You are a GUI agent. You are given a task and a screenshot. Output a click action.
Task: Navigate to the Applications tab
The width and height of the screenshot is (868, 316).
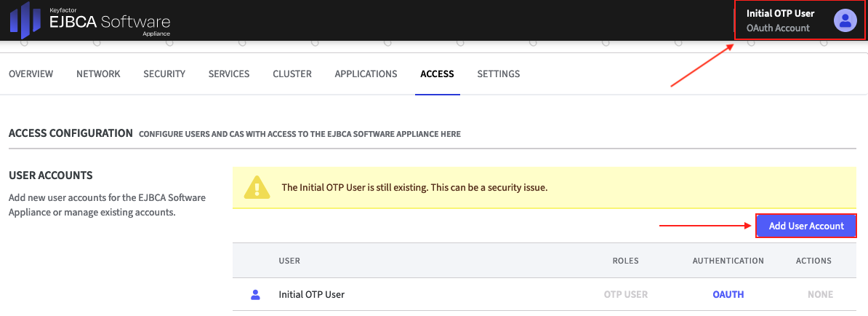point(366,74)
